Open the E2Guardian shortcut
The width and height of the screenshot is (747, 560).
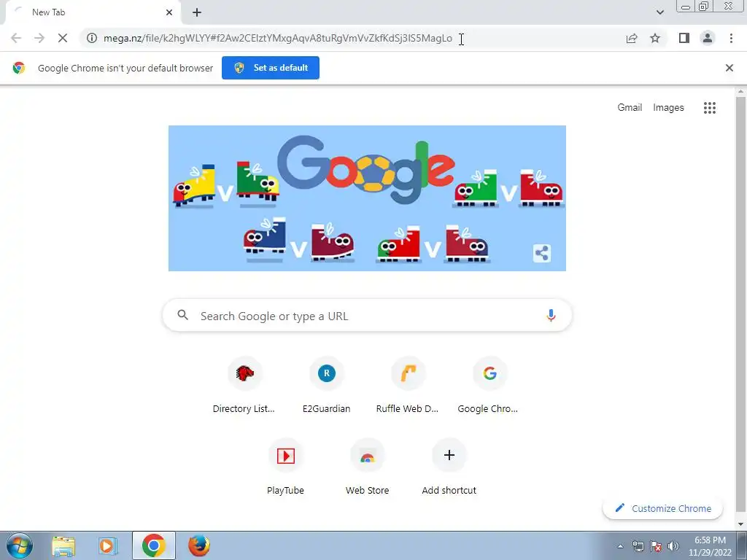tap(326, 386)
